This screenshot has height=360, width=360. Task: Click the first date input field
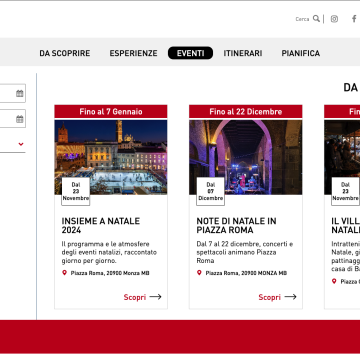[x=13, y=93]
